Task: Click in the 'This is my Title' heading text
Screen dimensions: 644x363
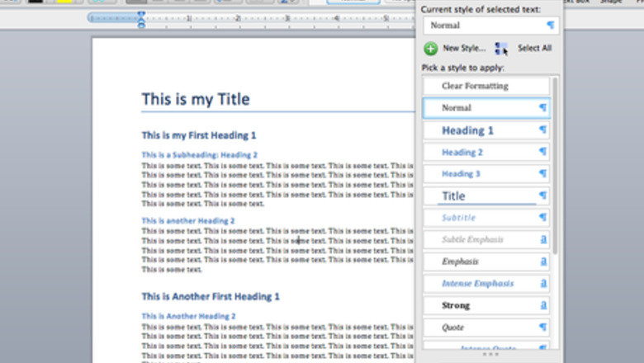Action: point(195,100)
